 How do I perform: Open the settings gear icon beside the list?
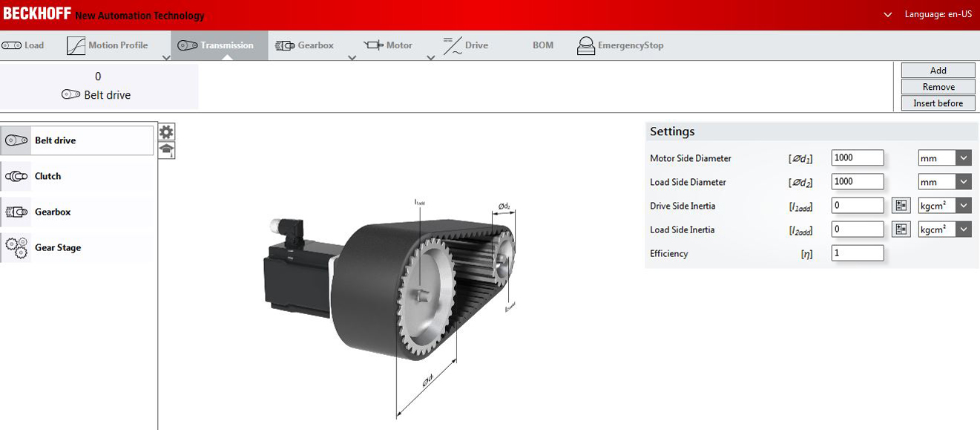pos(167,132)
